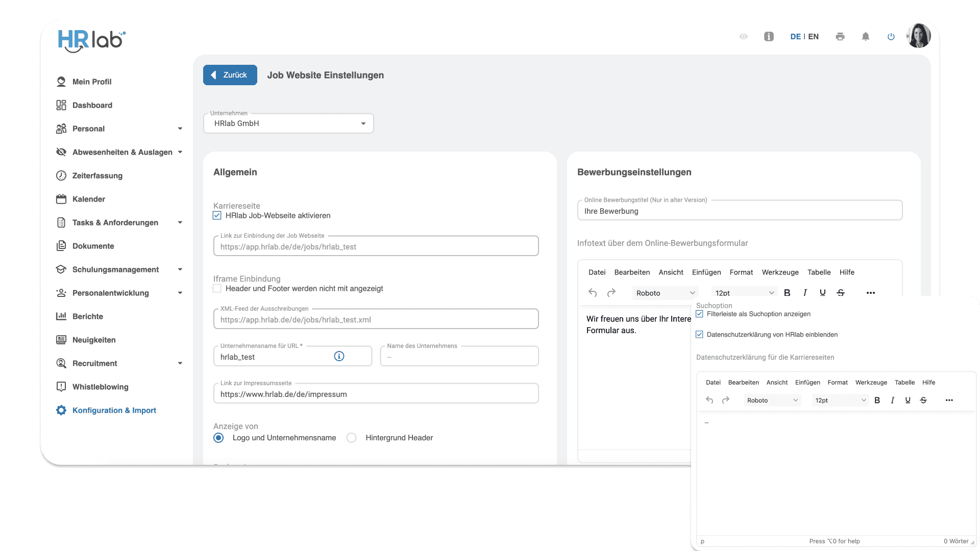
Task: Click the eye icon in the top bar
Action: pyautogui.click(x=743, y=36)
